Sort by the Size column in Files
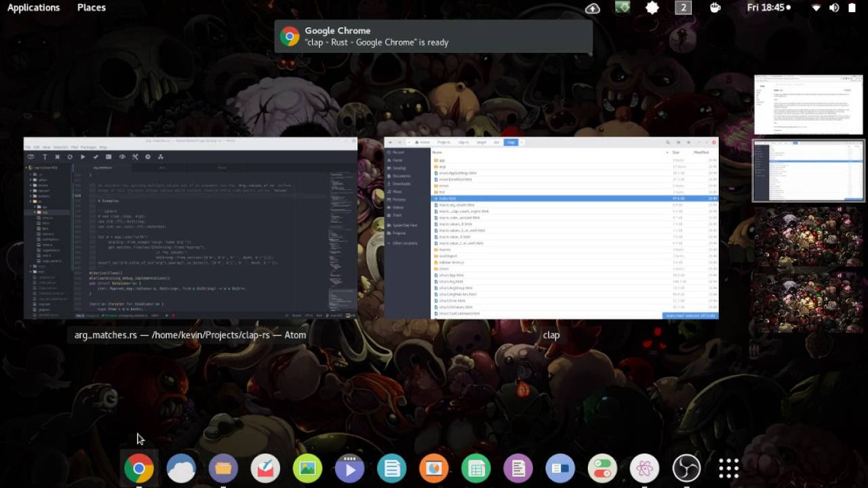Image resolution: width=868 pixels, height=488 pixels. pyautogui.click(x=676, y=152)
